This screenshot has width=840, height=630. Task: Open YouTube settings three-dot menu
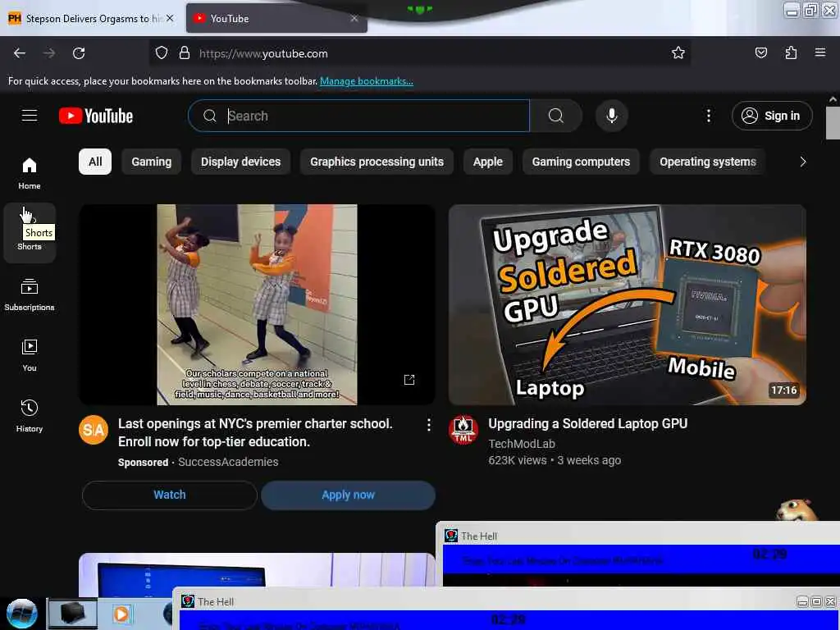pos(708,116)
